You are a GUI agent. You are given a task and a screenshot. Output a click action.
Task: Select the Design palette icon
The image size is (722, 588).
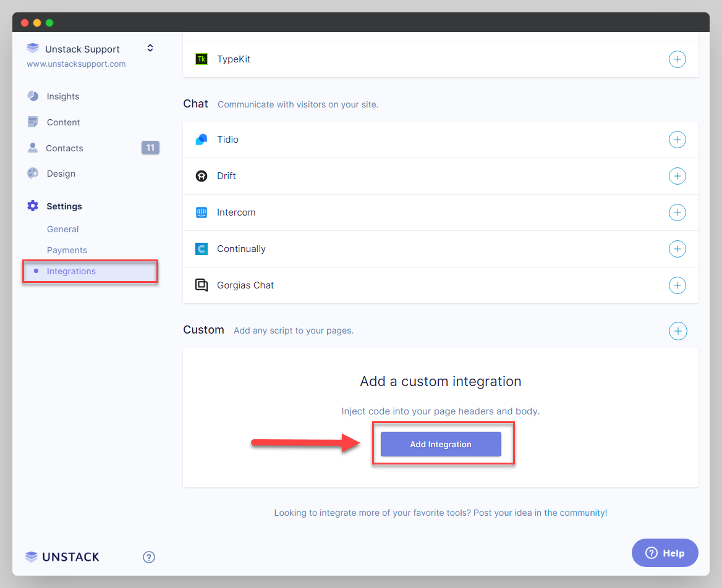(33, 174)
